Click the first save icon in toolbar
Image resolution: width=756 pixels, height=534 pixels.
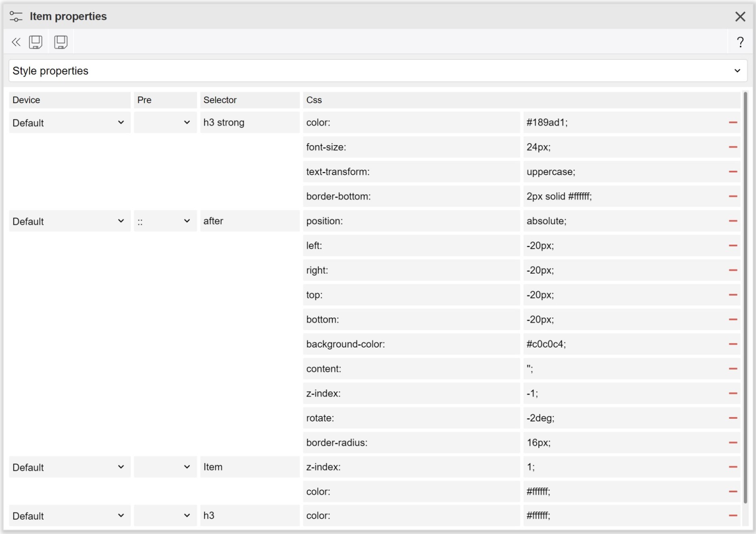(x=36, y=42)
